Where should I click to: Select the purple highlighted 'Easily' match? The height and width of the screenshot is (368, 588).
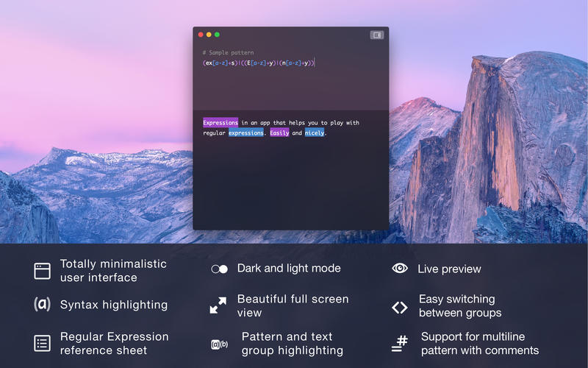click(x=279, y=133)
